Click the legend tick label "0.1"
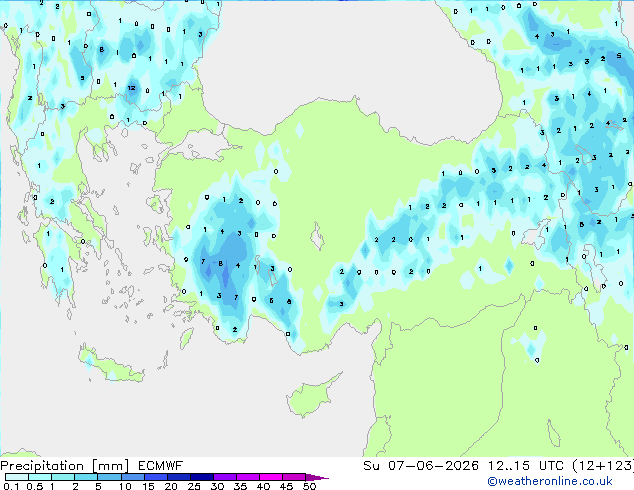Viewport: 634px width, 490px height. (x=11, y=486)
